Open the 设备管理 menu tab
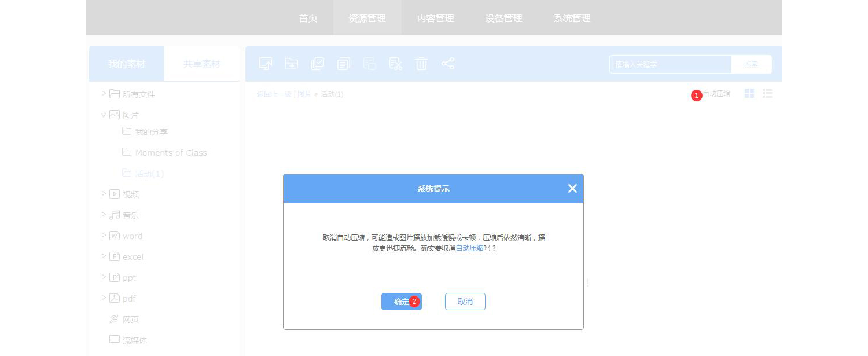 (503, 18)
